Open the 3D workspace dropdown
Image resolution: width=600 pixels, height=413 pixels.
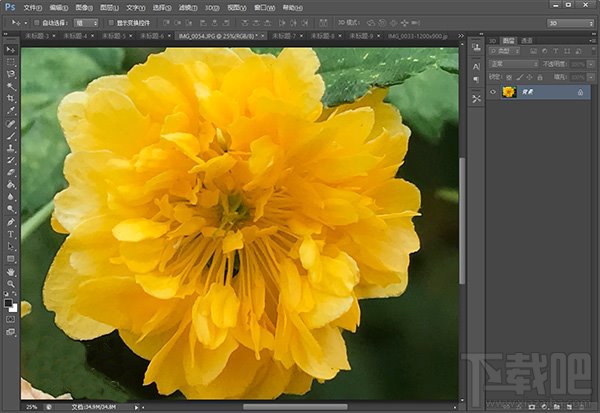pyautogui.click(x=569, y=21)
